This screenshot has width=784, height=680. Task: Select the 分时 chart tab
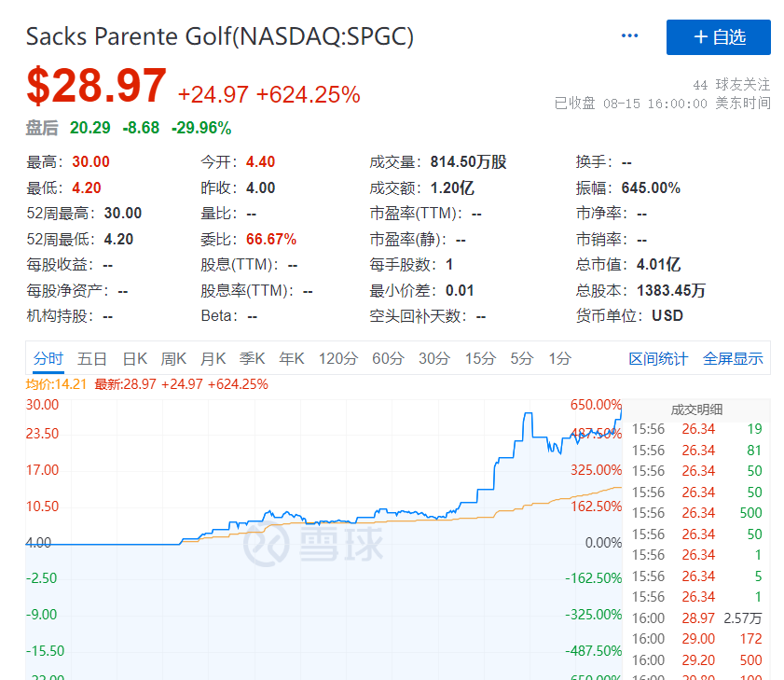click(x=48, y=358)
